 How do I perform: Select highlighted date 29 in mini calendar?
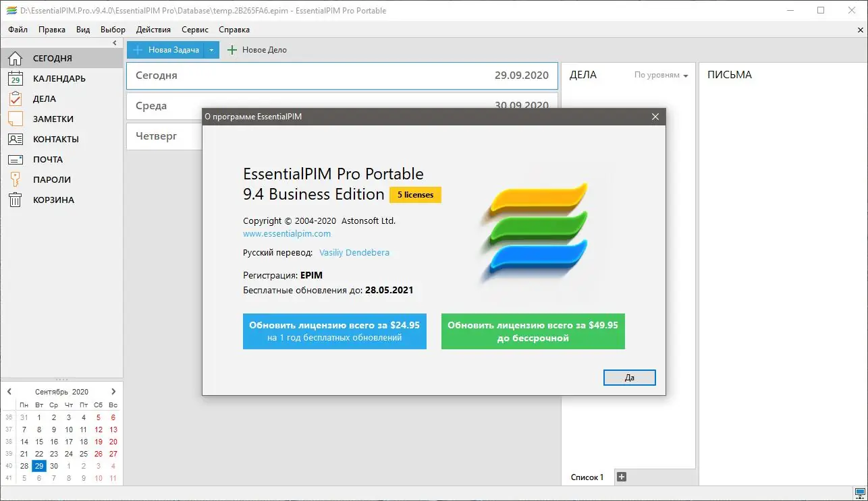coord(39,466)
